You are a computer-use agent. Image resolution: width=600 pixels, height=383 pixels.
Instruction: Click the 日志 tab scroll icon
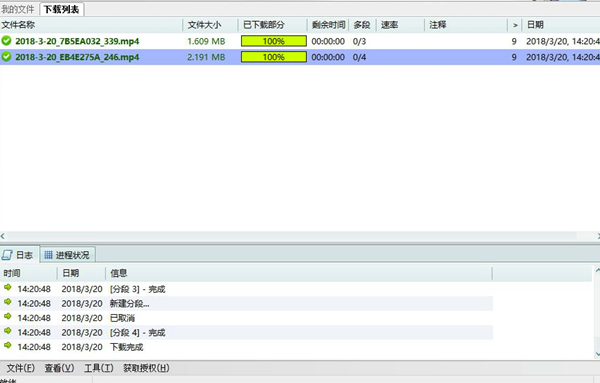point(7,255)
